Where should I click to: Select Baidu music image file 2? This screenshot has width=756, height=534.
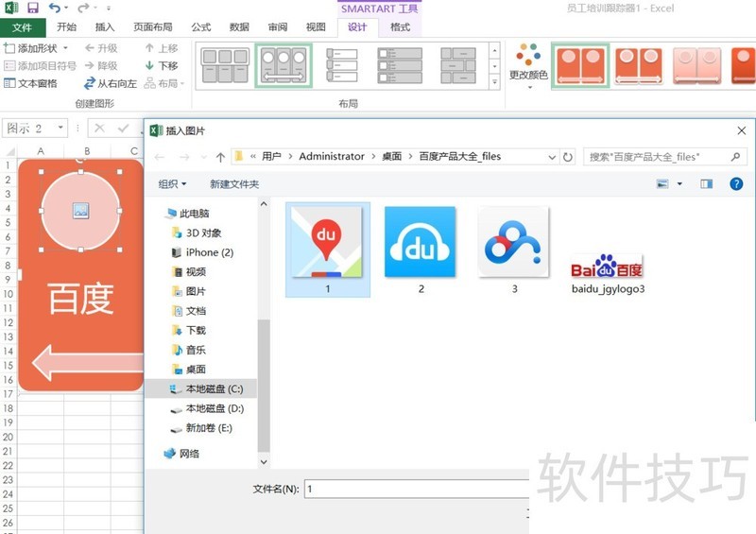coord(421,250)
